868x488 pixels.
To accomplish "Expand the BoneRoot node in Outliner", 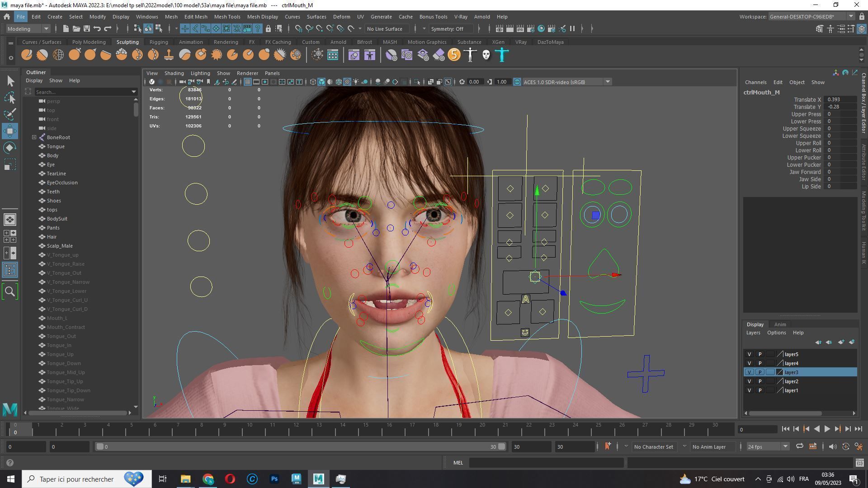I will coord(34,137).
